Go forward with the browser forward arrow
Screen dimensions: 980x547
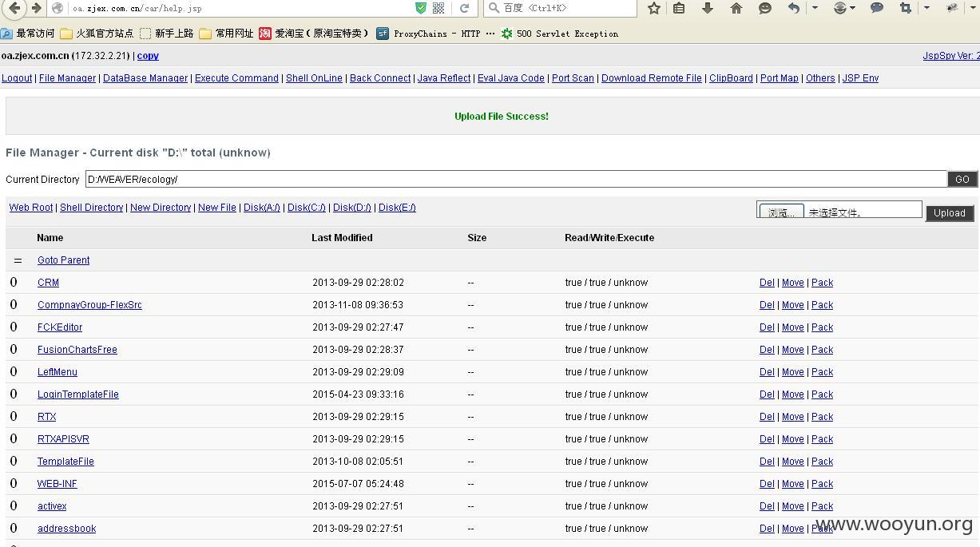tap(36, 8)
